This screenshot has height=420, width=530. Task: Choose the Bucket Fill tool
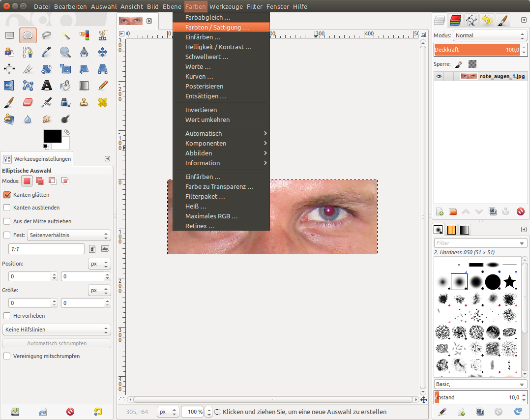[65, 86]
